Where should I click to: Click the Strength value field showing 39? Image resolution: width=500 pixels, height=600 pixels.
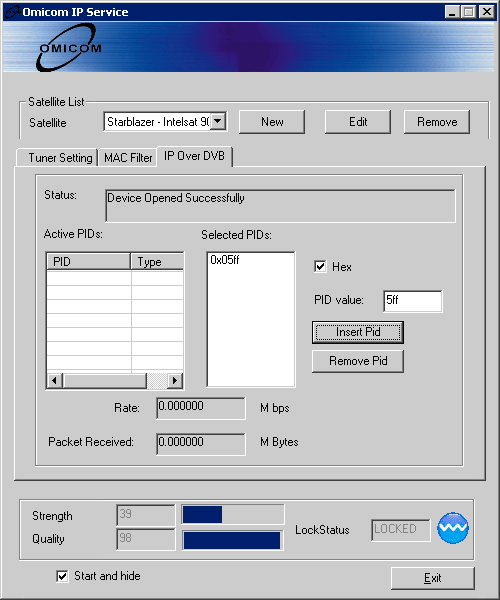tap(145, 515)
